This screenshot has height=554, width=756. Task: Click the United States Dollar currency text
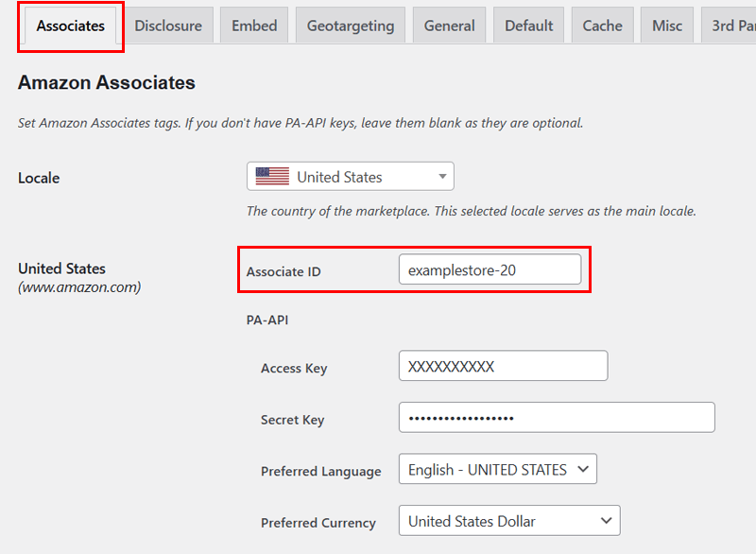pyautogui.click(x=472, y=521)
